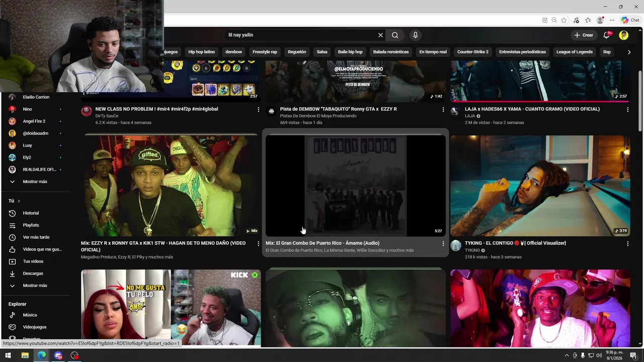Show more filter chips with right arrow
644x362 pixels.
click(x=629, y=52)
